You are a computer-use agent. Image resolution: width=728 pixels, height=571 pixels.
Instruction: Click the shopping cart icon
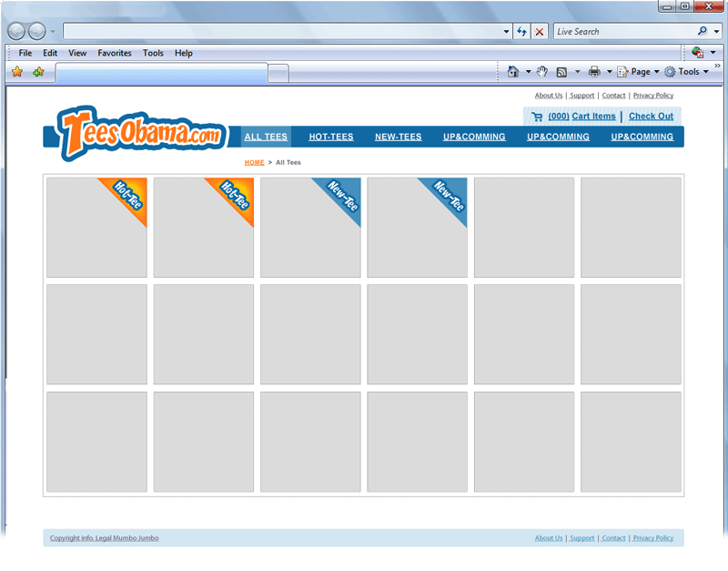coord(537,117)
